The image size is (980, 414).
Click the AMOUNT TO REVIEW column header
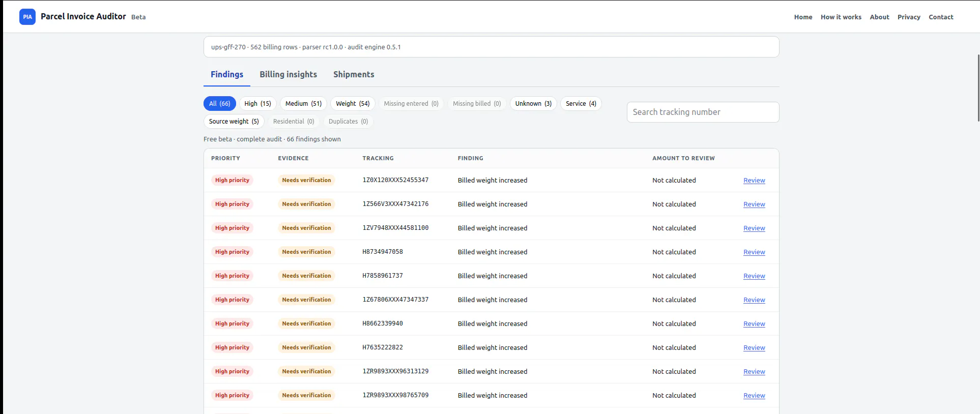pyautogui.click(x=683, y=158)
